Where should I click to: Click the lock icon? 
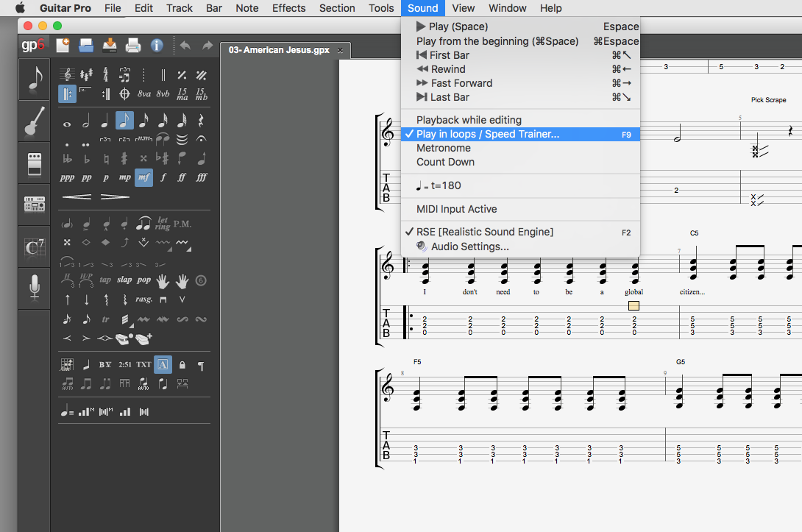tap(182, 365)
